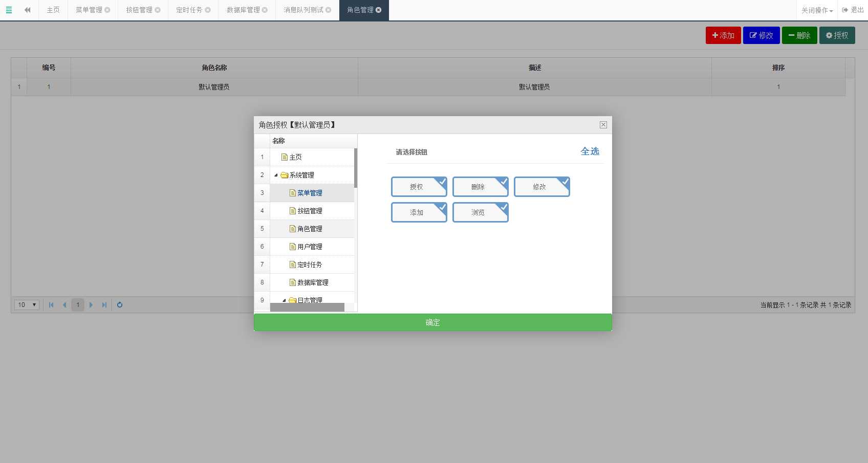Click 全选 to select all buttons
The width and height of the screenshot is (868, 463).
tap(590, 151)
